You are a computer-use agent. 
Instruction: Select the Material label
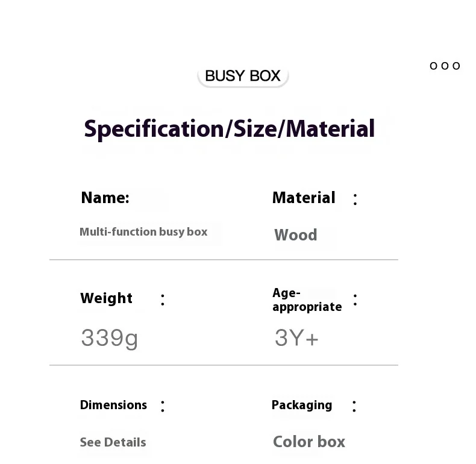(x=304, y=198)
